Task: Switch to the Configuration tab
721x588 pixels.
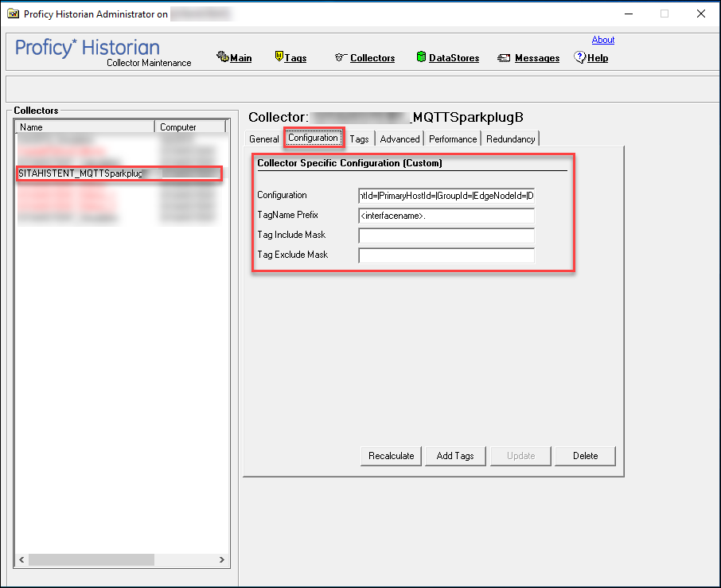Action: tap(313, 138)
